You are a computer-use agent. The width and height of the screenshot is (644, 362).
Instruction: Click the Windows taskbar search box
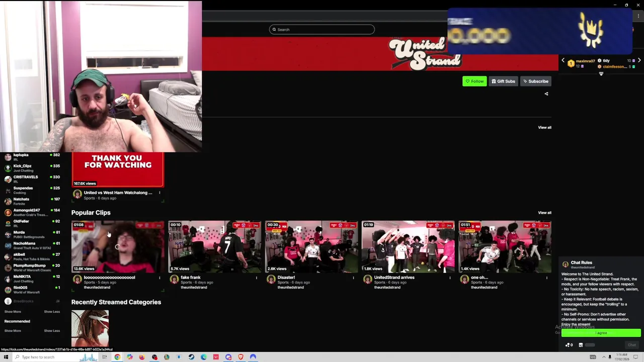(55, 357)
